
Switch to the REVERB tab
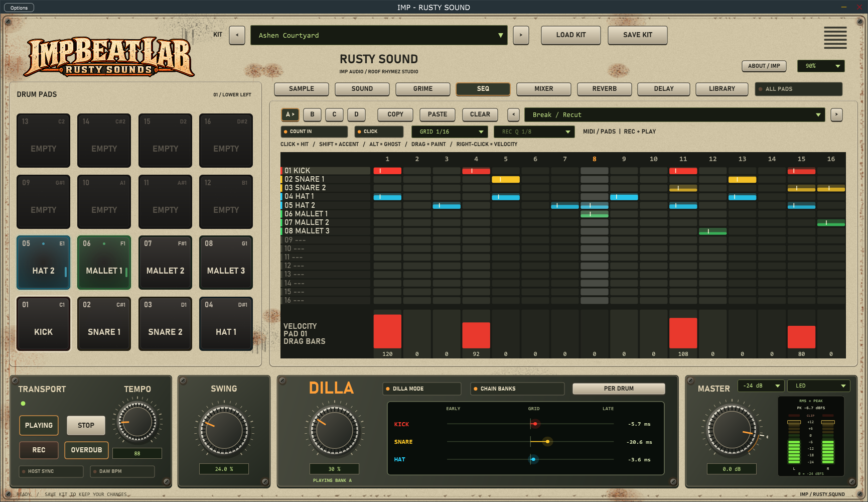tap(604, 89)
